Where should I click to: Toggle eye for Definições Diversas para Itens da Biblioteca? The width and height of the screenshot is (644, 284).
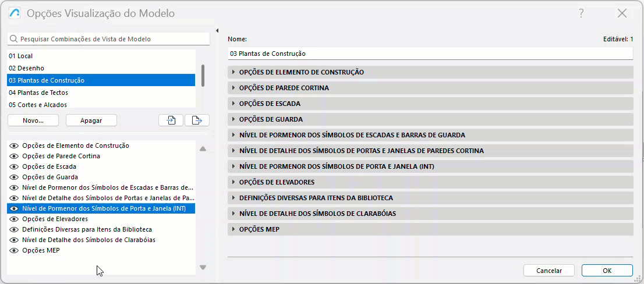[x=15, y=229]
